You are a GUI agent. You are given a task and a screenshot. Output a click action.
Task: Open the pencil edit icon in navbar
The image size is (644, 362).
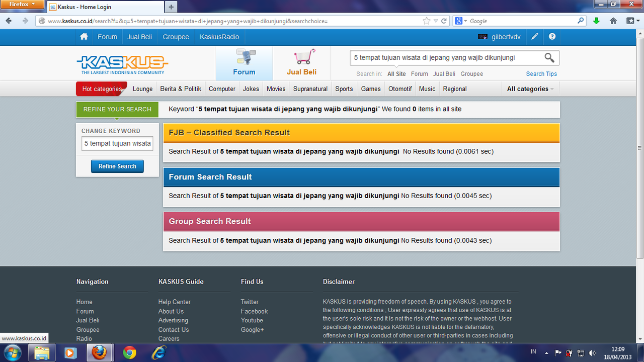click(535, 37)
